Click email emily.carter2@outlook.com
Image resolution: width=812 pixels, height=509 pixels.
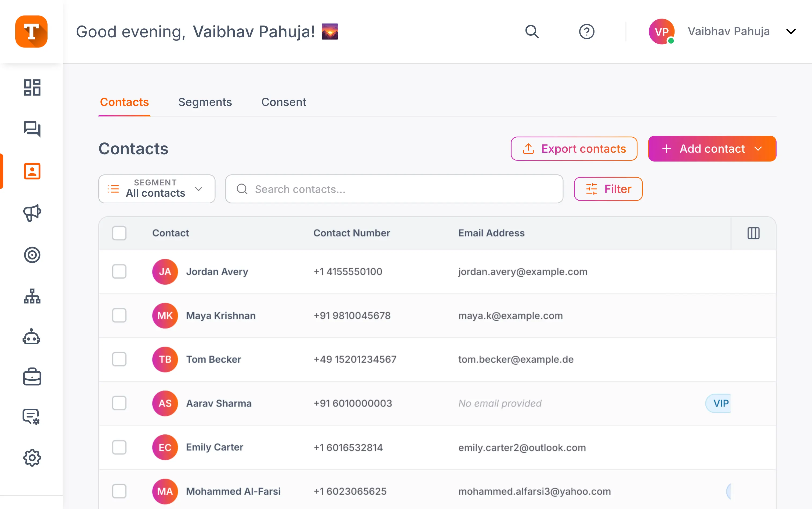pos(522,447)
